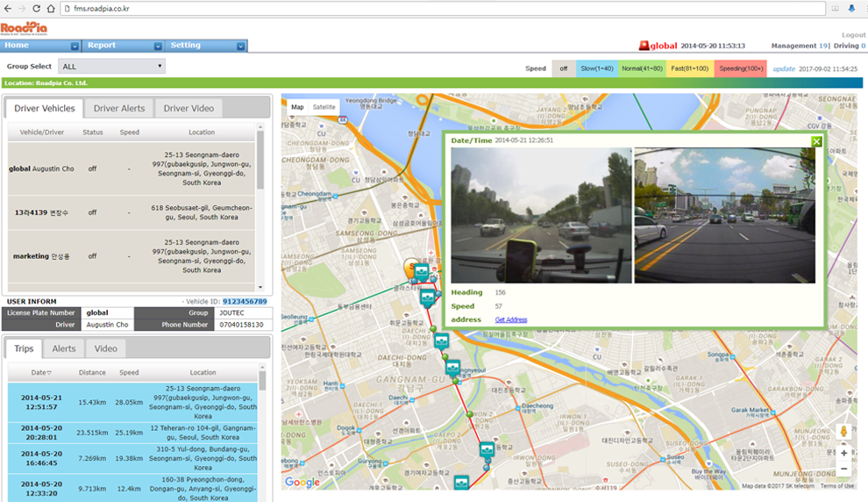Select the marketing vehicle row
868x502 pixels.
[x=132, y=256]
